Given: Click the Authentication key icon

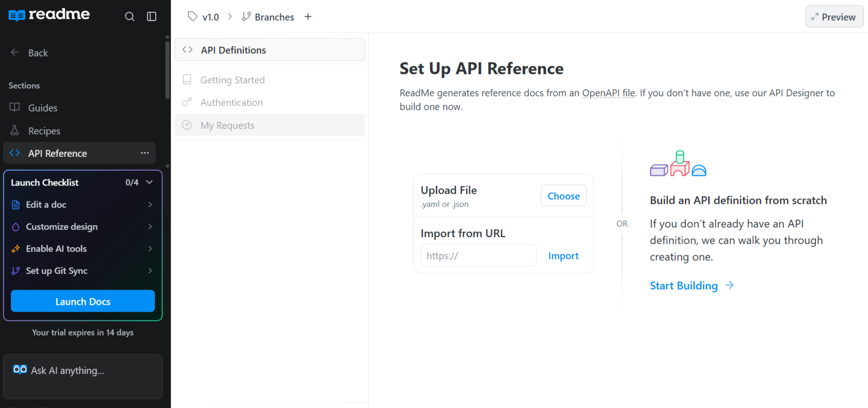Looking at the screenshot, I should pyautogui.click(x=187, y=102).
